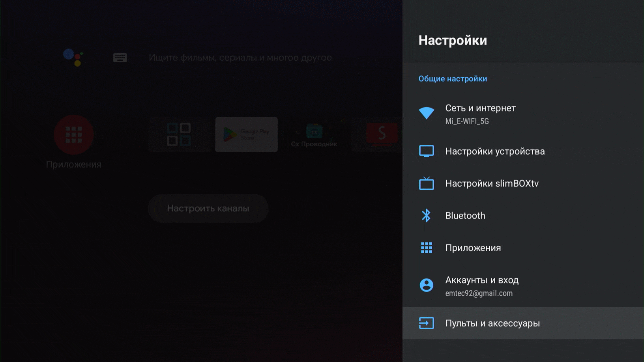Click the search field Ищите фильмы, сериалы
Image resolution: width=644 pixels, height=362 pixels.
(240, 58)
